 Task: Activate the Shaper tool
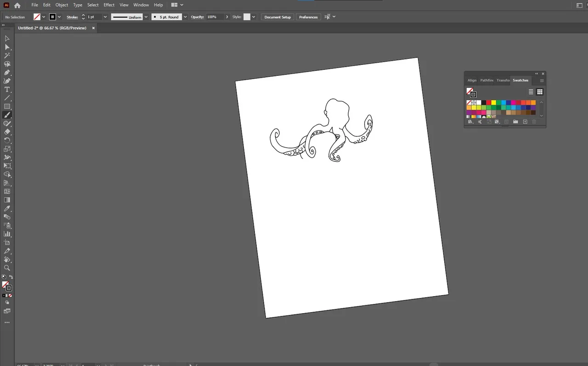(7, 124)
